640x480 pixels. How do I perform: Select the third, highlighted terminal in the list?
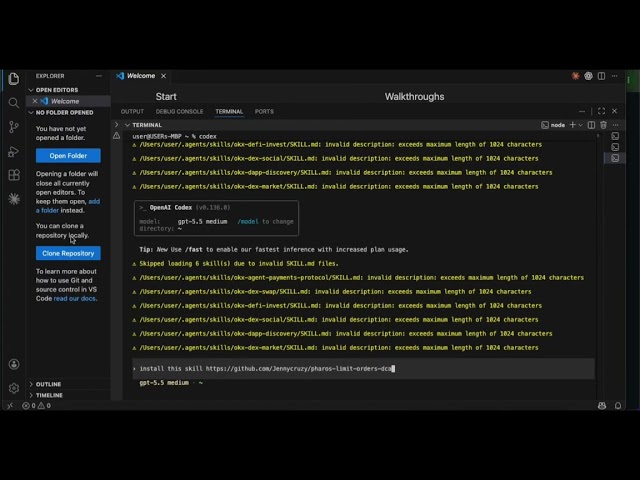tap(615, 158)
